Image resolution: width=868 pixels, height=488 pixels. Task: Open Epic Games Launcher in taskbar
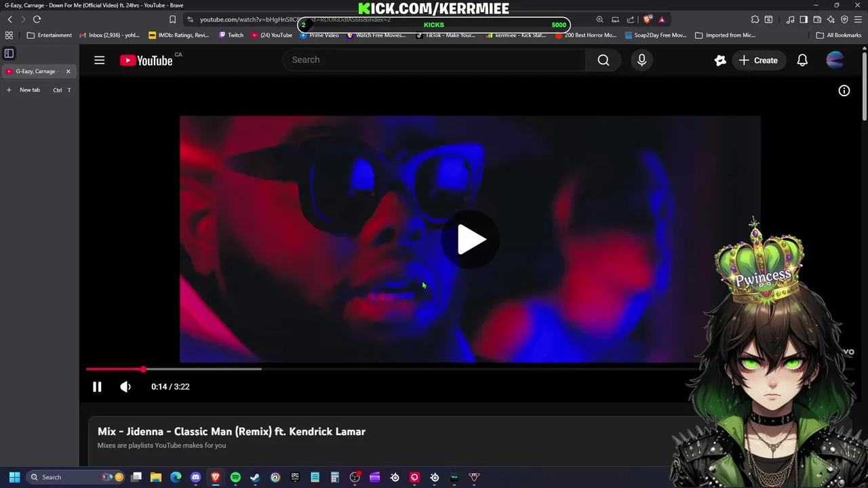(x=295, y=477)
